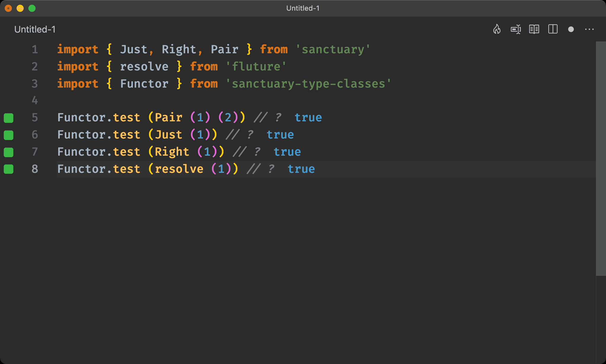Viewport: 606px width, 364px height.
Task: Toggle green run indicator on line 8
Action: pyautogui.click(x=9, y=168)
